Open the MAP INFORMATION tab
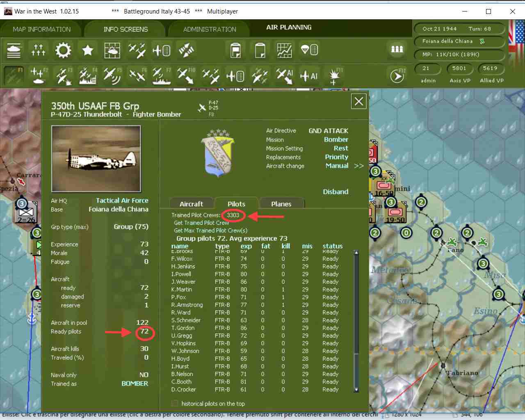Viewport: 525px width, 420px height. pos(42,29)
